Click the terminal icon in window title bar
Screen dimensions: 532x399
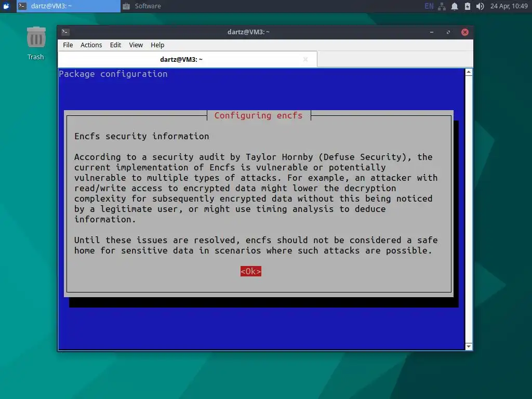pos(65,32)
